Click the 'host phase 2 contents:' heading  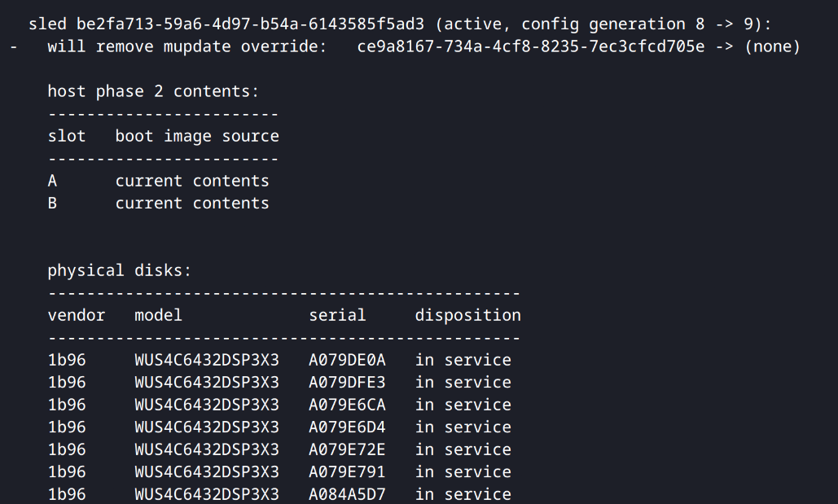point(153,91)
